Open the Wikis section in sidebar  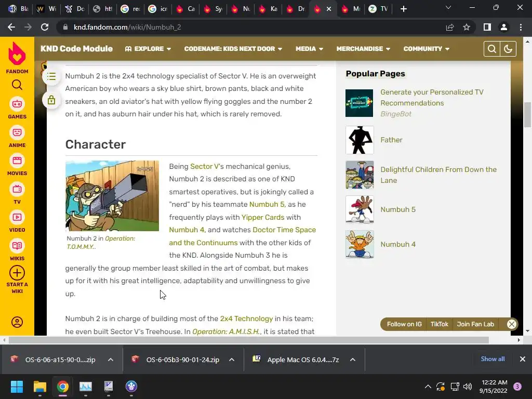click(17, 250)
